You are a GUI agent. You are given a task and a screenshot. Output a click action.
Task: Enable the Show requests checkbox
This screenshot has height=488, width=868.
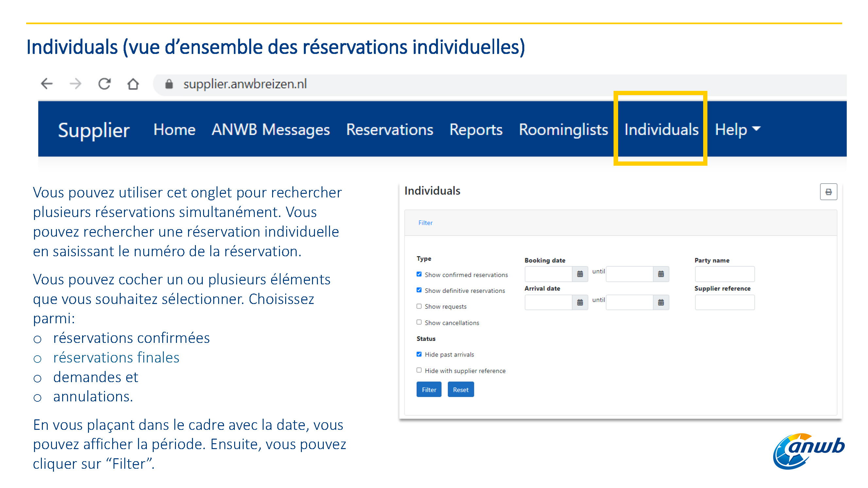point(419,306)
